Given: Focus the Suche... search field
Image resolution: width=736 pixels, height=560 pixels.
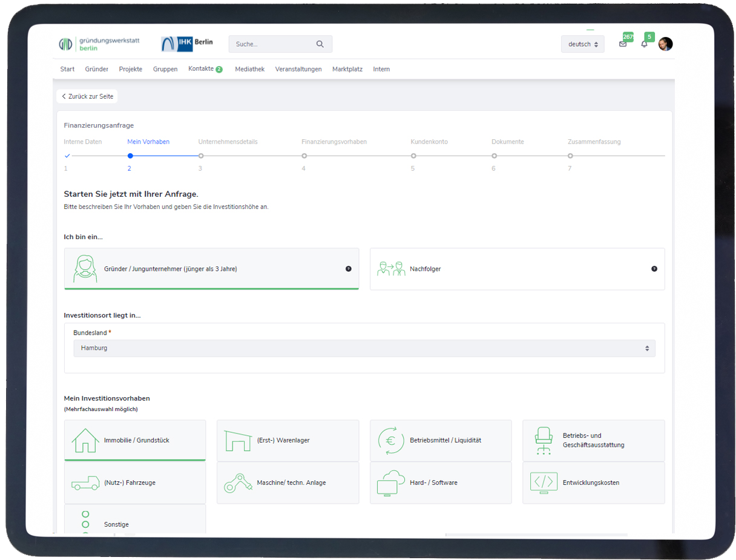Looking at the screenshot, I should tap(280, 44).
